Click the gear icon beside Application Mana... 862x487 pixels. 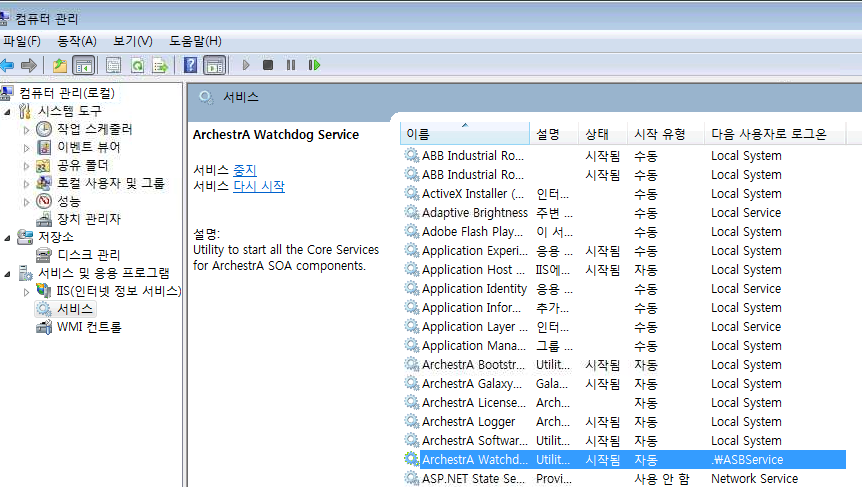pos(412,345)
